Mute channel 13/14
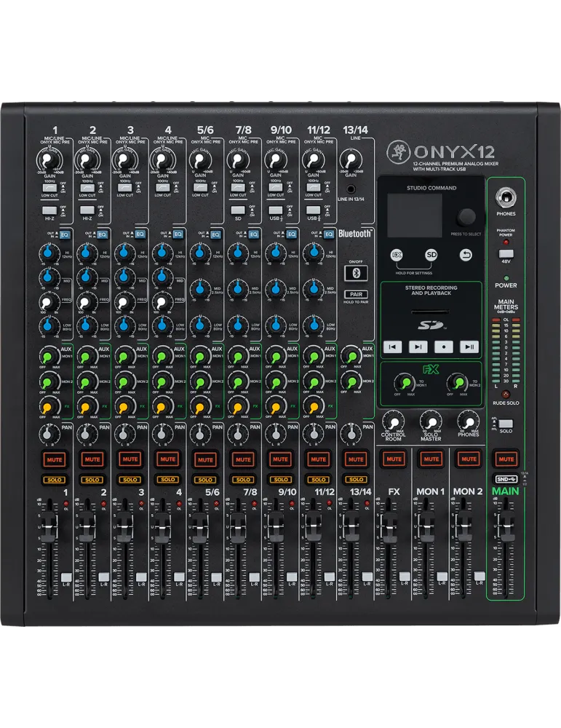The width and height of the screenshot is (561, 728). point(356,459)
